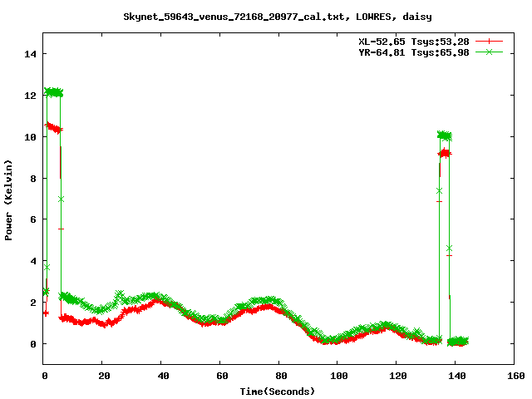Click the x-axis tick label 60

pyautogui.click(x=222, y=376)
